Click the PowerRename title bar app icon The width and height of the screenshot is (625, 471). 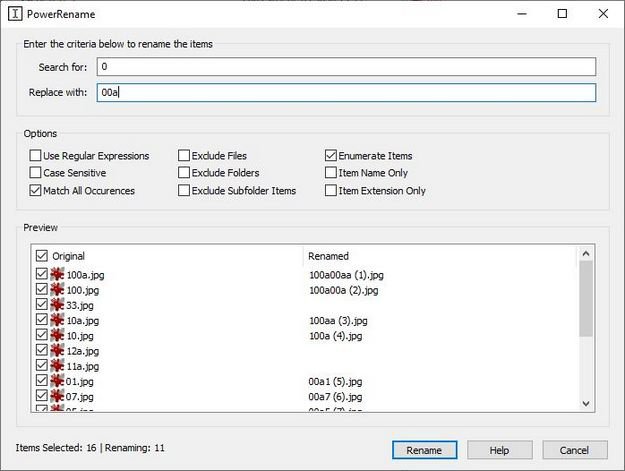pyautogui.click(x=14, y=14)
